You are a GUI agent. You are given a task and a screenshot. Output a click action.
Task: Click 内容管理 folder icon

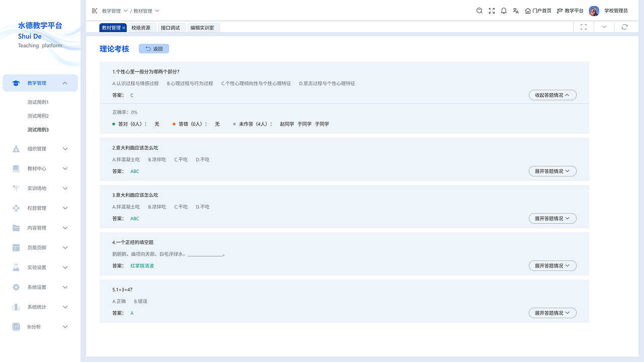click(x=16, y=228)
